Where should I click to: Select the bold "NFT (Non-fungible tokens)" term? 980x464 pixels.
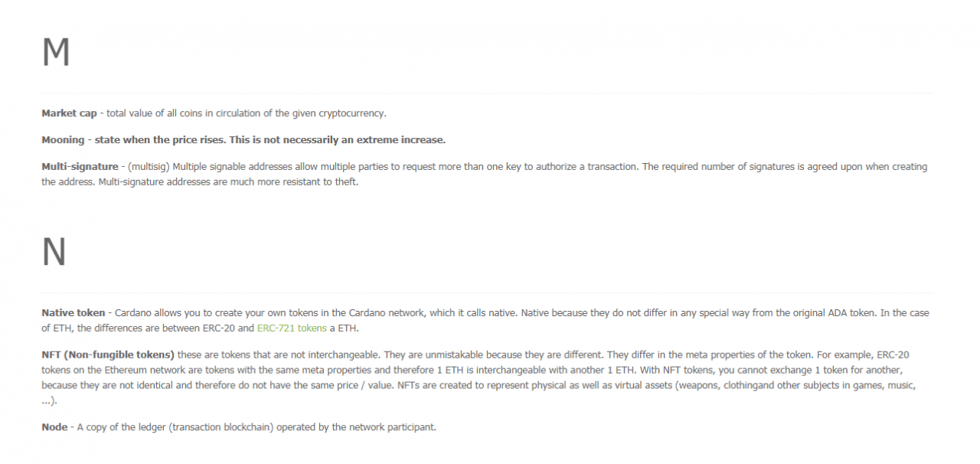108,355
